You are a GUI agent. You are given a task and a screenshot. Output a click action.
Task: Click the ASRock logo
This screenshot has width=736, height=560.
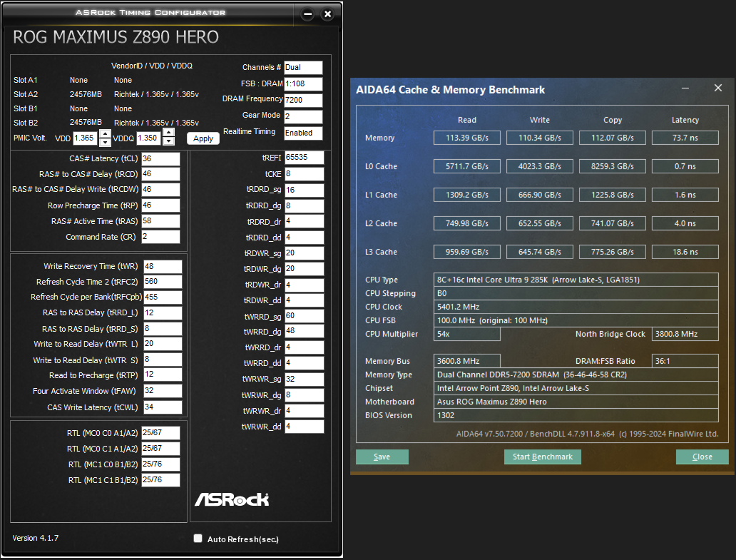pos(232,499)
